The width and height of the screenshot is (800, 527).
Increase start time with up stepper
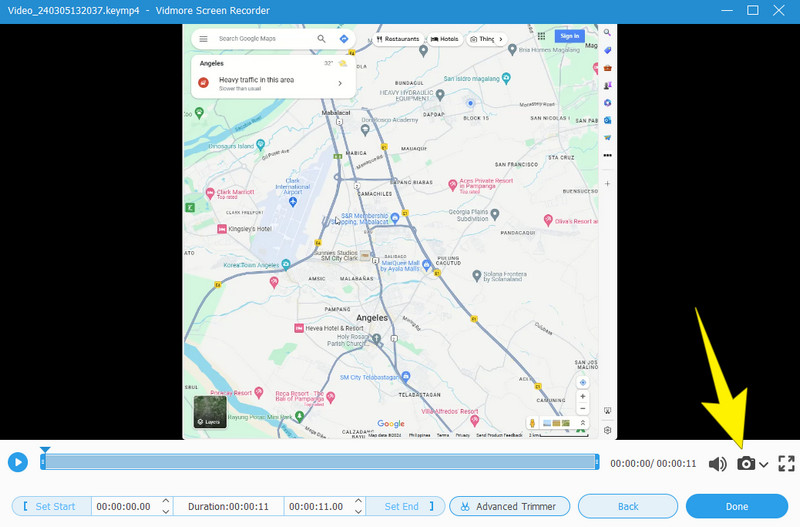point(166,501)
